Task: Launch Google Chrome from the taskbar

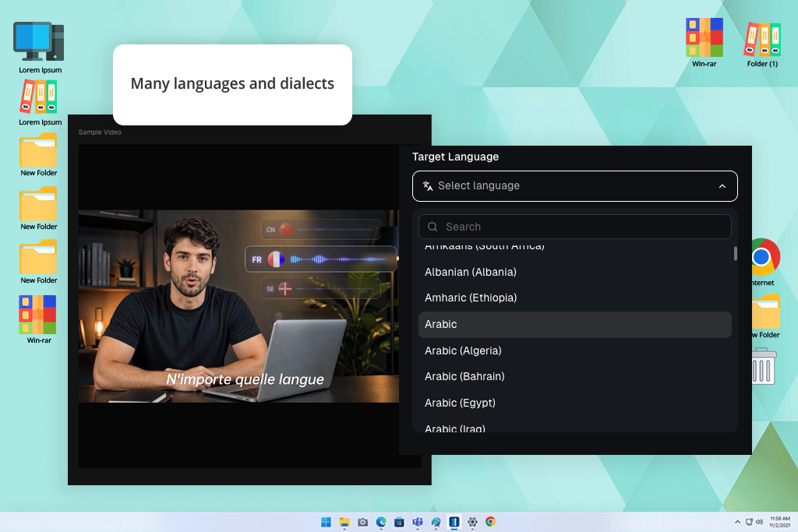Action: pyautogui.click(x=491, y=522)
